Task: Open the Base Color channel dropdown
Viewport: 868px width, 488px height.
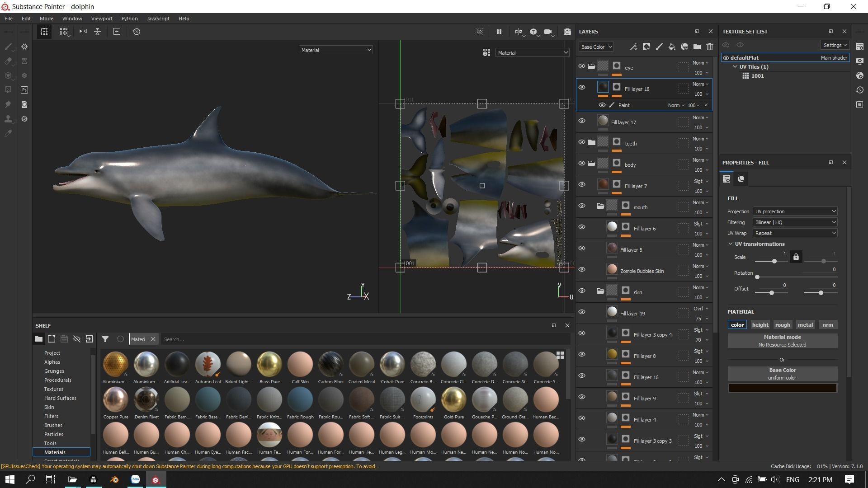Action: 596,47
